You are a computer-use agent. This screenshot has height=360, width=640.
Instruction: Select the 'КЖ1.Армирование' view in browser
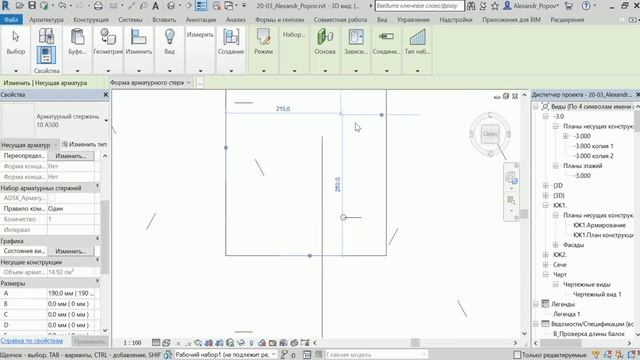pos(599,225)
